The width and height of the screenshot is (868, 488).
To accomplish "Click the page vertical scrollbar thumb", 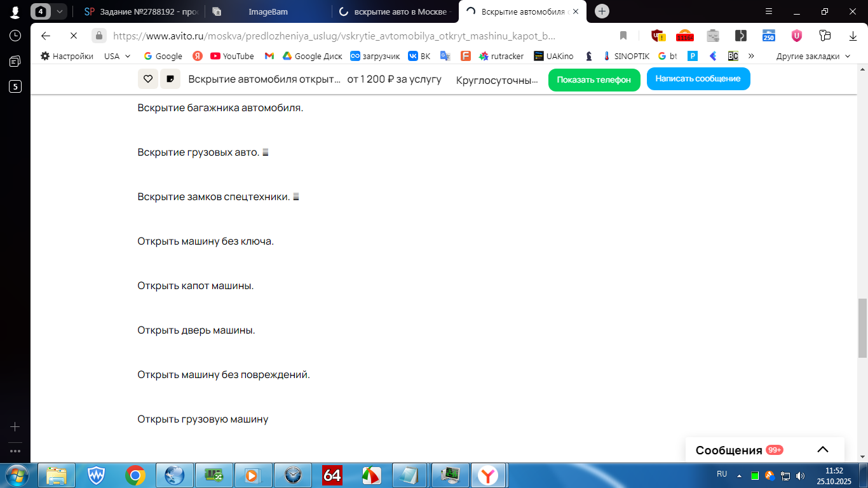I will (862, 328).
